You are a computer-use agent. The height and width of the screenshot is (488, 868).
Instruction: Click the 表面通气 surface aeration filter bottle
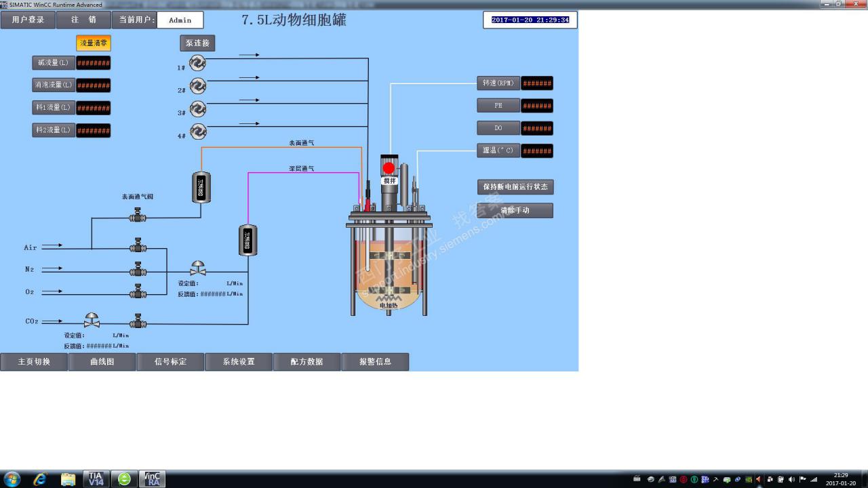tap(200, 187)
